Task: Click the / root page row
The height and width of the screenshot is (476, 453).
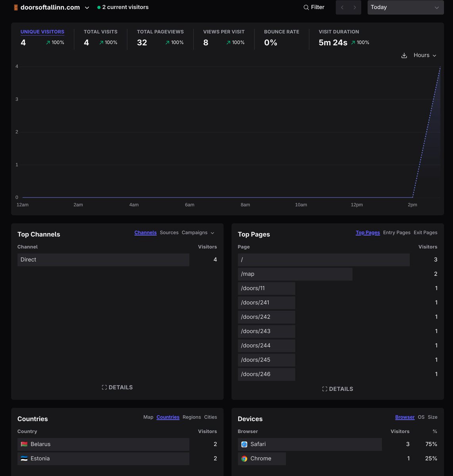Action: click(x=338, y=260)
